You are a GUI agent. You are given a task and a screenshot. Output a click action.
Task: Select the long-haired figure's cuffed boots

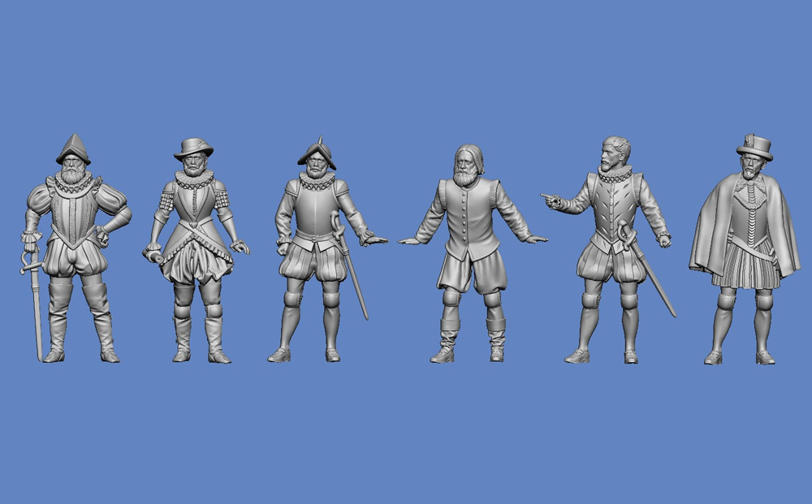point(471,339)
